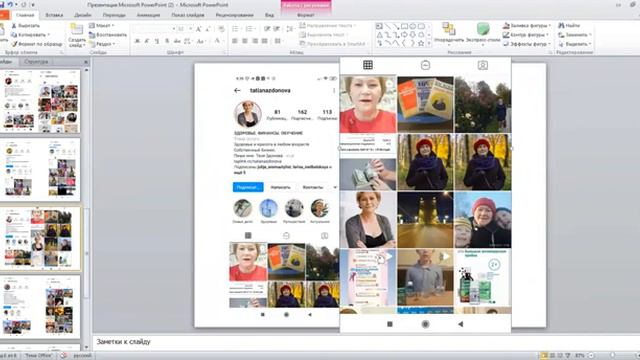Click the Grow Font (A up) icon

coord(198,29)
